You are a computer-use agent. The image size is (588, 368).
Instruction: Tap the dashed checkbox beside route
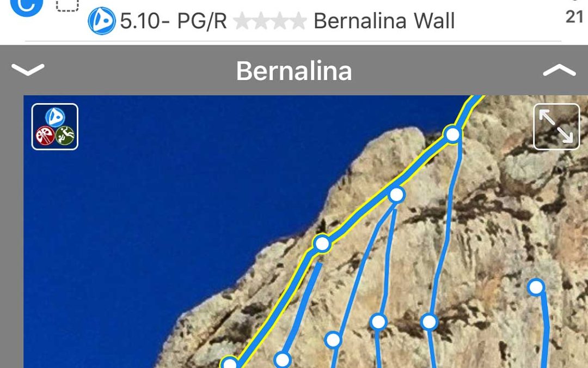(68, 5)
